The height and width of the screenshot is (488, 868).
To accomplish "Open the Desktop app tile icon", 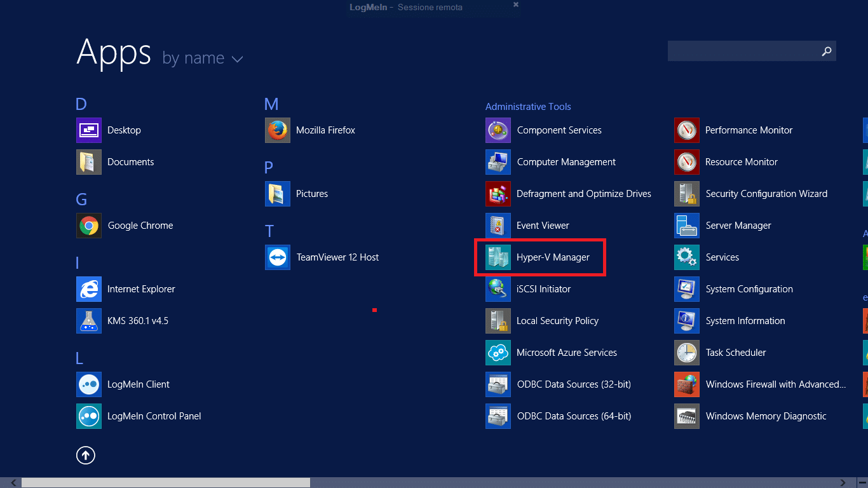I will coord(88,130).
